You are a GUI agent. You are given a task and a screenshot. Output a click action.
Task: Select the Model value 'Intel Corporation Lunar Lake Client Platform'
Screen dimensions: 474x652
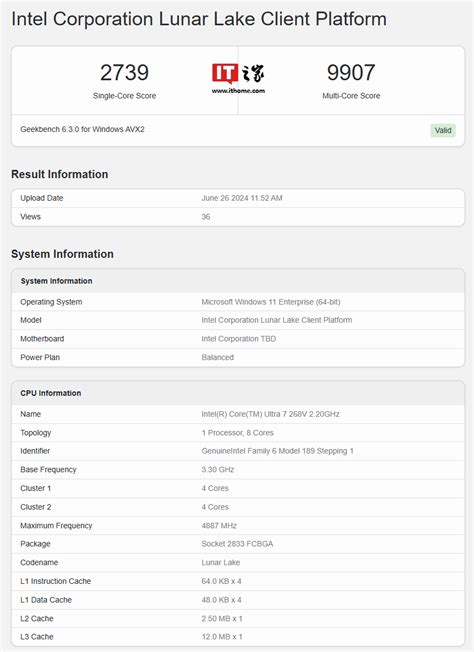click(x=276, y=320)
